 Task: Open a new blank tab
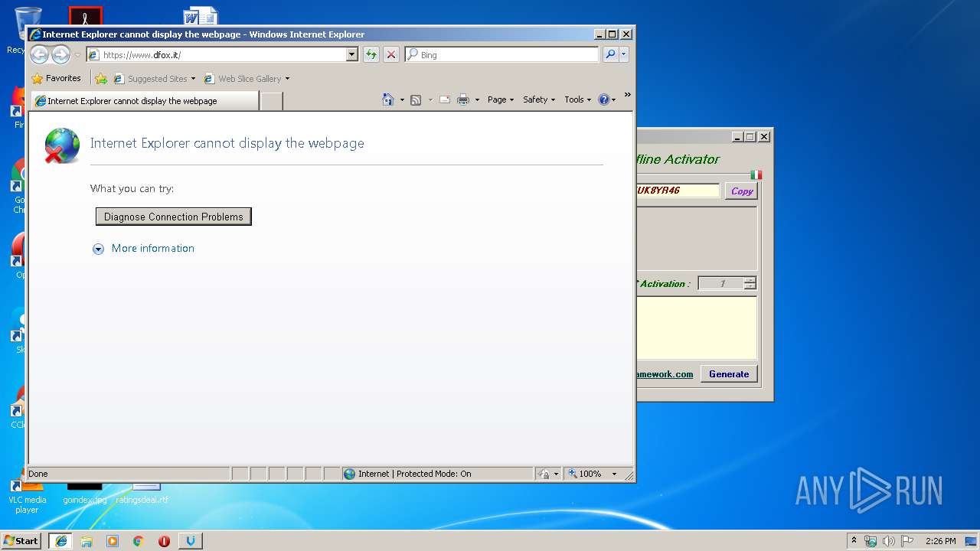[271, 101]
